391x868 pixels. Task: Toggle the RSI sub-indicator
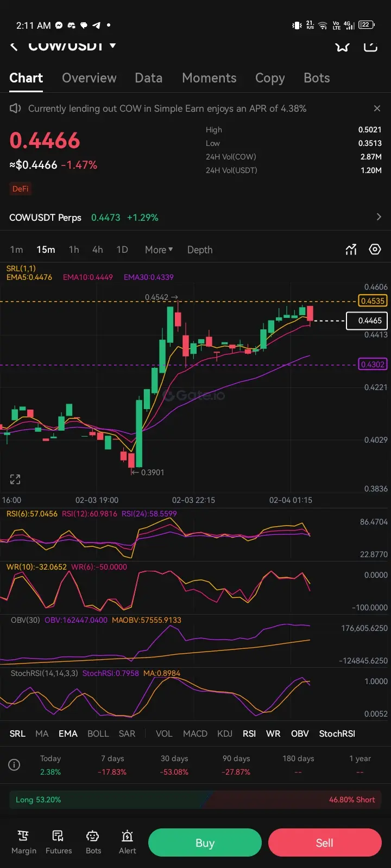tap(249, 733)
